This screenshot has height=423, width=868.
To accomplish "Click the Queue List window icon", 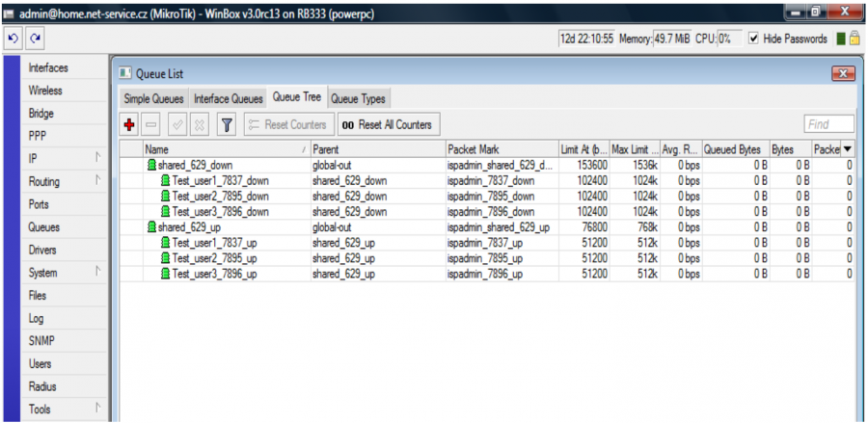I will [125, 73].
